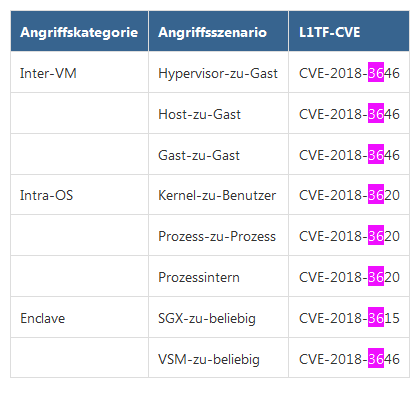The image size is (414, 396).
Task: Select the Intra-OS category cell
Action: point(79,195)
